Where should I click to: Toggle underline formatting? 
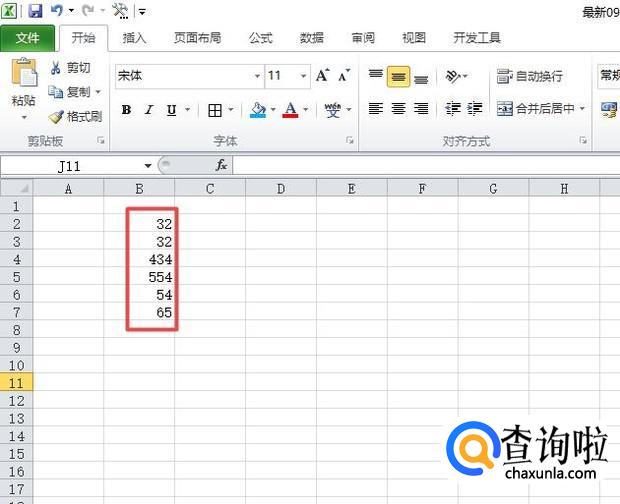click(172, 109)
